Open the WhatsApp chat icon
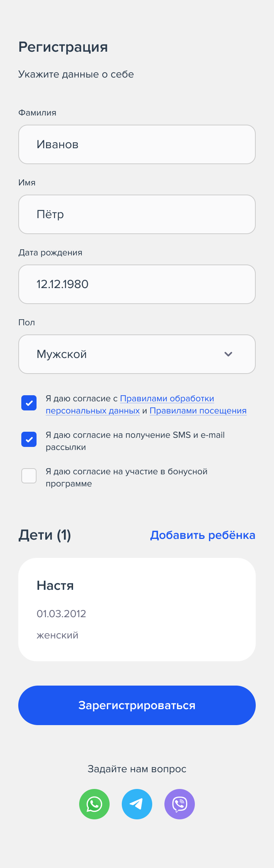This screenshot has height=868, width=274. pyautogui.click(x=94, y=804)
